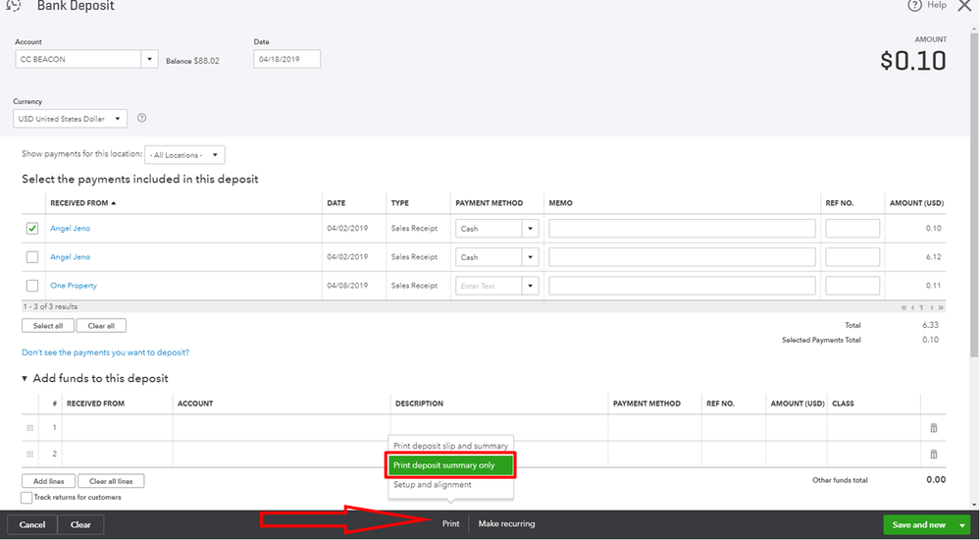Click the Date column header

tap(336, 202)
